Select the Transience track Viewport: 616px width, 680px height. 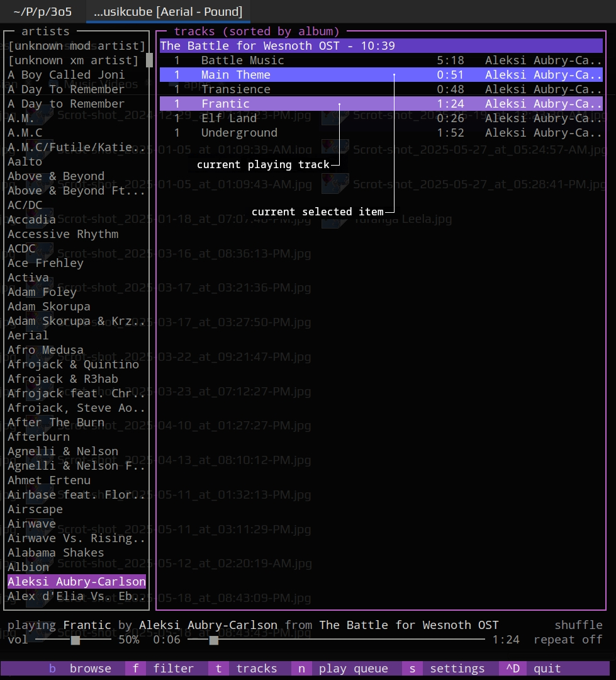381,89
